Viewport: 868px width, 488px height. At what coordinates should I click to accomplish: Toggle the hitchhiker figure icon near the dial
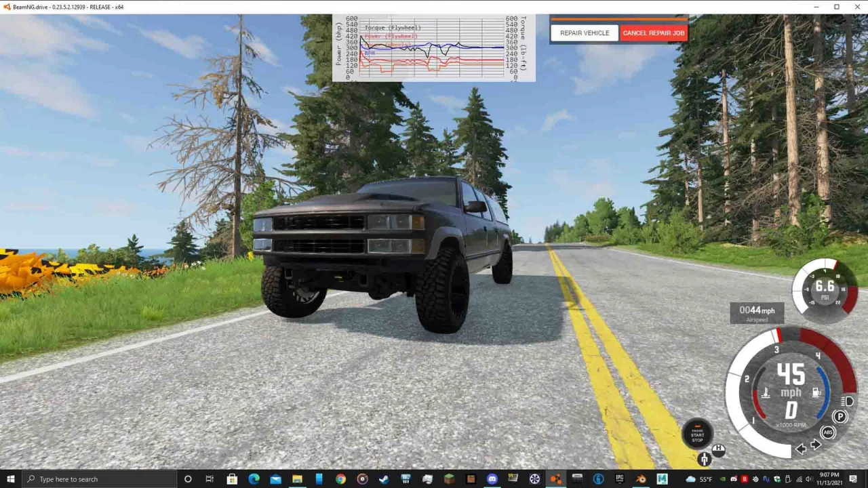pos(705,458)
